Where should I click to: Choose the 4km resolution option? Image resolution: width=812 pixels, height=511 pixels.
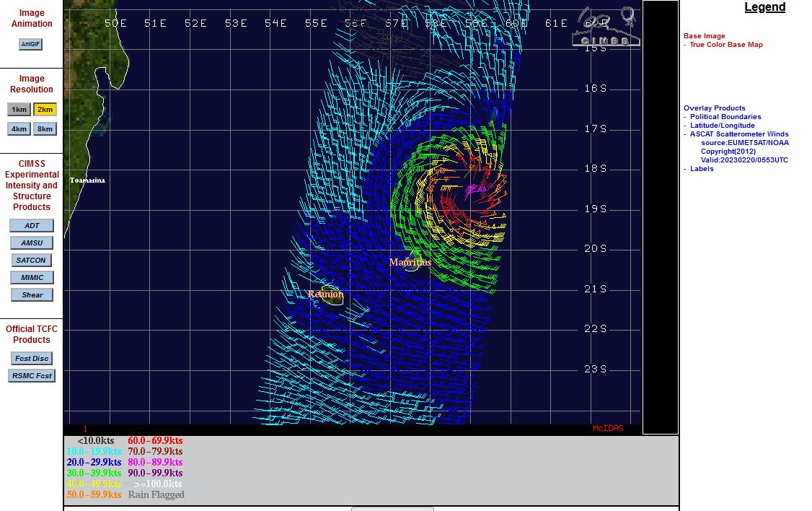[x=19, y=129]
